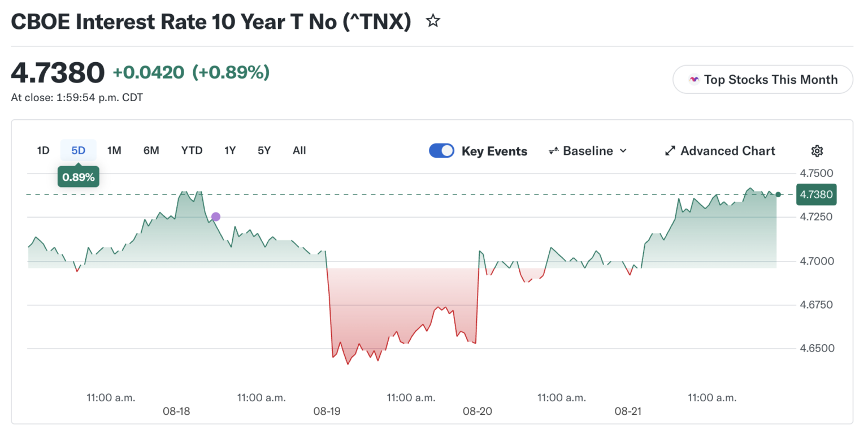The image size is (868, 438).
Task: Switch to the 6M range
Action: pyautogui.click(x=151, y=150)
